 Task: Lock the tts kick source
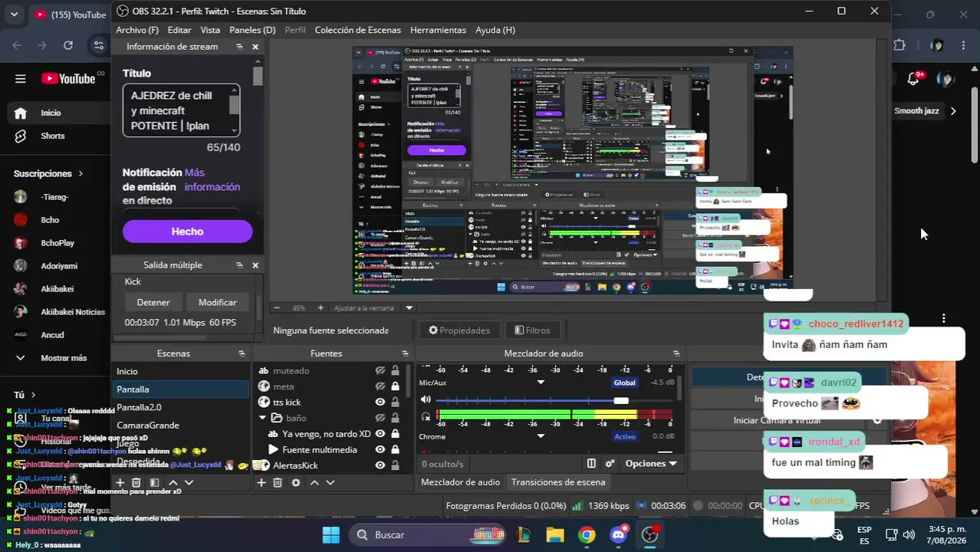395,402
